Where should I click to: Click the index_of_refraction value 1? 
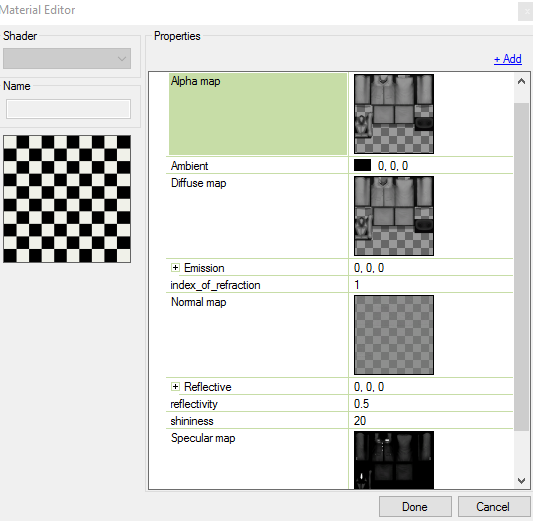coord(357,285)
